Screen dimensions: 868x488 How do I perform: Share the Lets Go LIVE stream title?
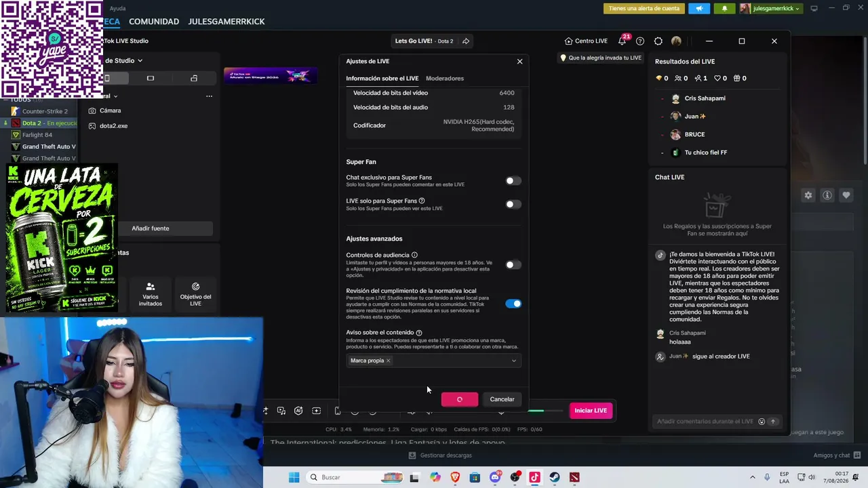click(x=466, y=41)
